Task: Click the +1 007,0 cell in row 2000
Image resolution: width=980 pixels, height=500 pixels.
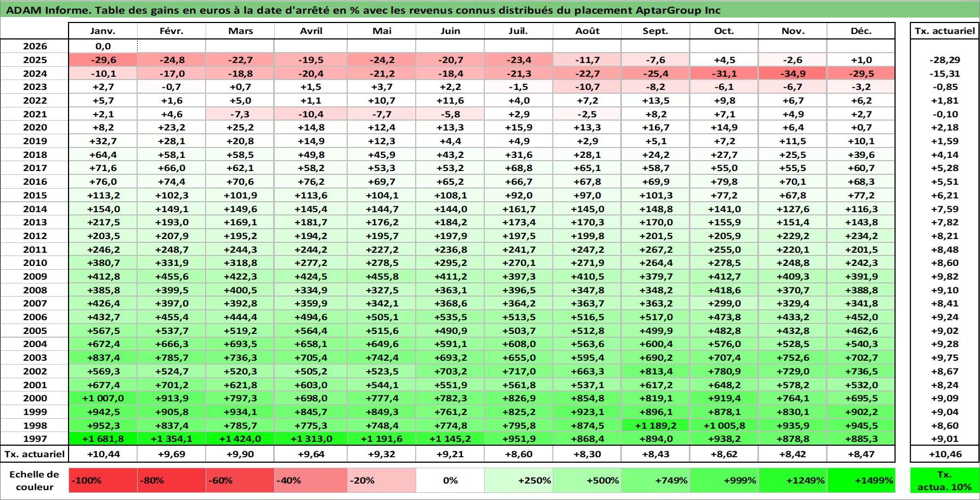Action: click(103, 398)
